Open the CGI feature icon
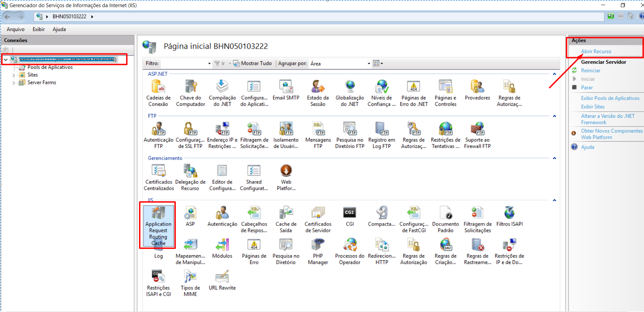 point(350,216)
